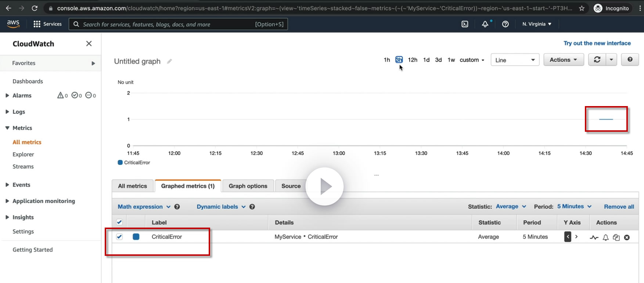
Task: Open Streams under Metrics
Action: (x=23, y=167)
